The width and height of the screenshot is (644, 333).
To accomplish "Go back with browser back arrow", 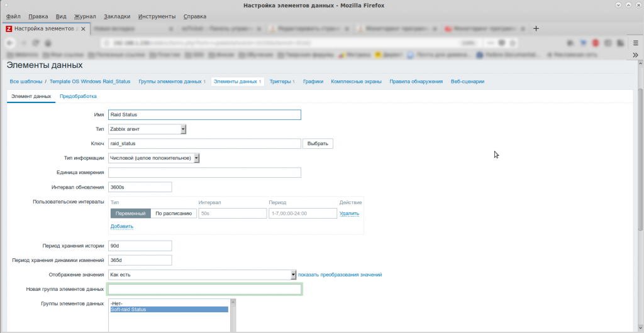I will coord(10,43).
